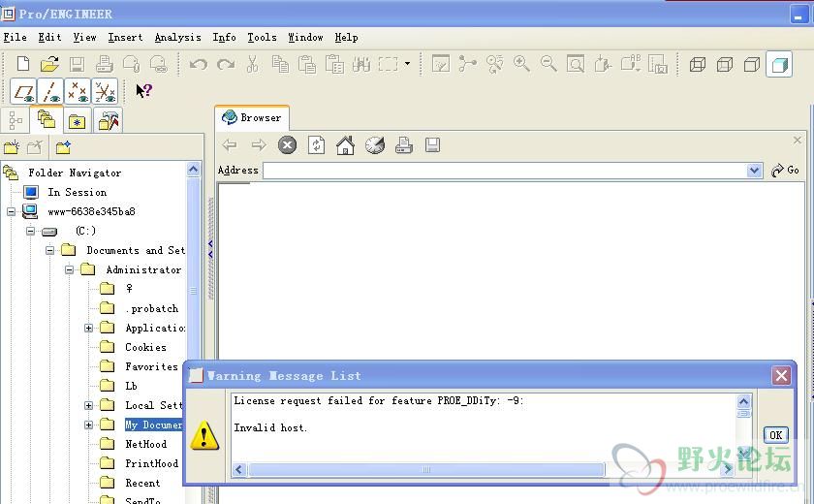
Task: Stop loading in the browser toolbar
Action: [x=287, y=144]
